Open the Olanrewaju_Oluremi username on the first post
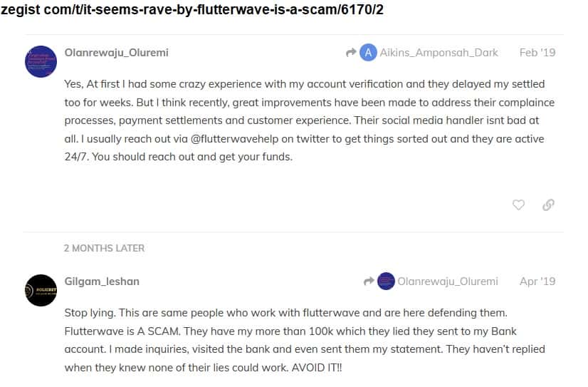Screen dimensions: 588x387 pos(116,53)
